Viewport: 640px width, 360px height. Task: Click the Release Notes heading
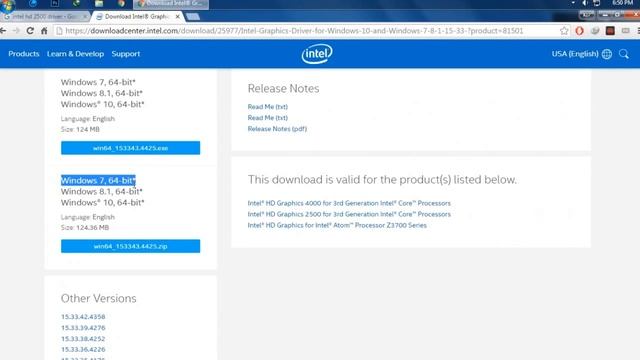pyautogui.click(x=283, y=89)
